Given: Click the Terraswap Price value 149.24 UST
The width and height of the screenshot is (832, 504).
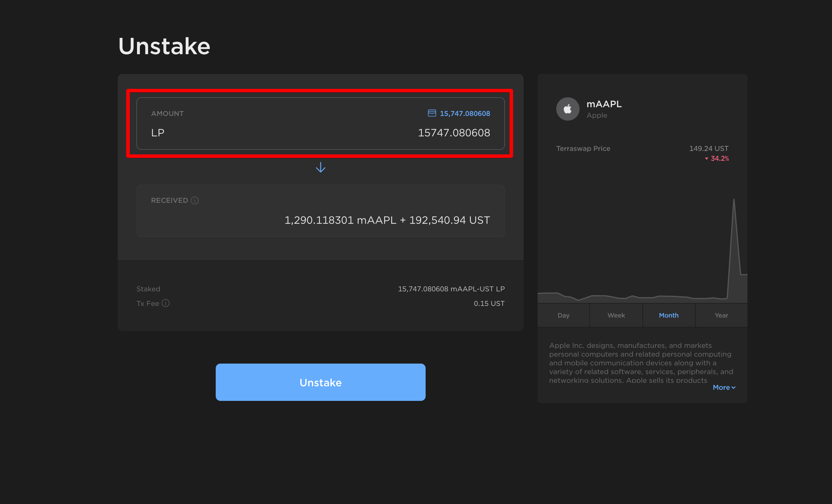Looking at the screenshot, I should (708, 149).
